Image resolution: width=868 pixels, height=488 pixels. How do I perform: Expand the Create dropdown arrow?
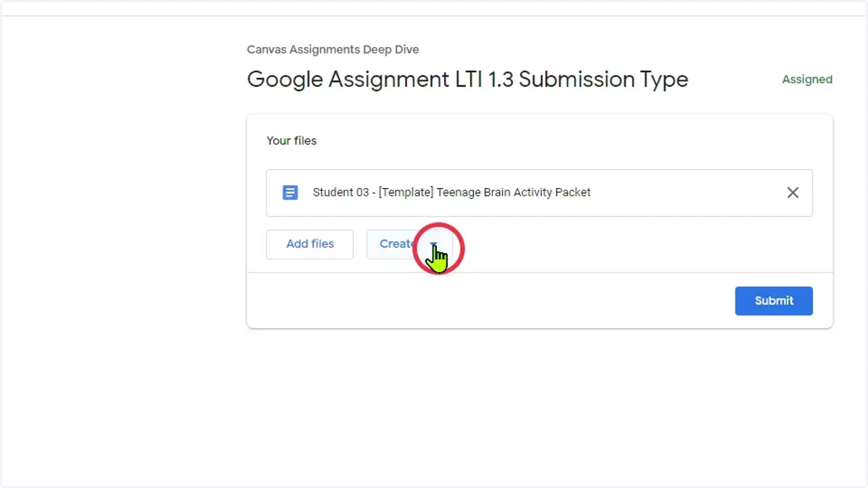coord(433,244)
